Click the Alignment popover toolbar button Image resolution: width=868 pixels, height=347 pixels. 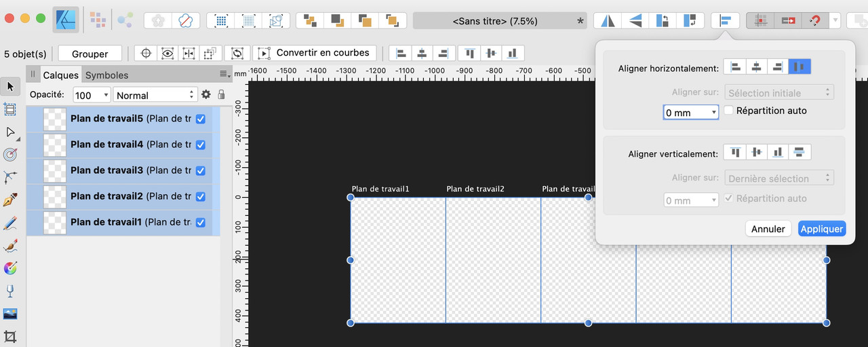725,20
